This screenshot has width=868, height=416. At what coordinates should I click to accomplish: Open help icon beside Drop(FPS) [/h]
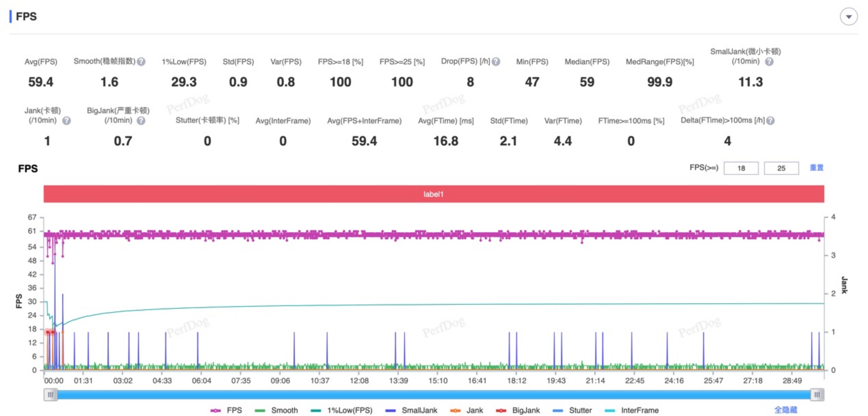pos(495,62)
